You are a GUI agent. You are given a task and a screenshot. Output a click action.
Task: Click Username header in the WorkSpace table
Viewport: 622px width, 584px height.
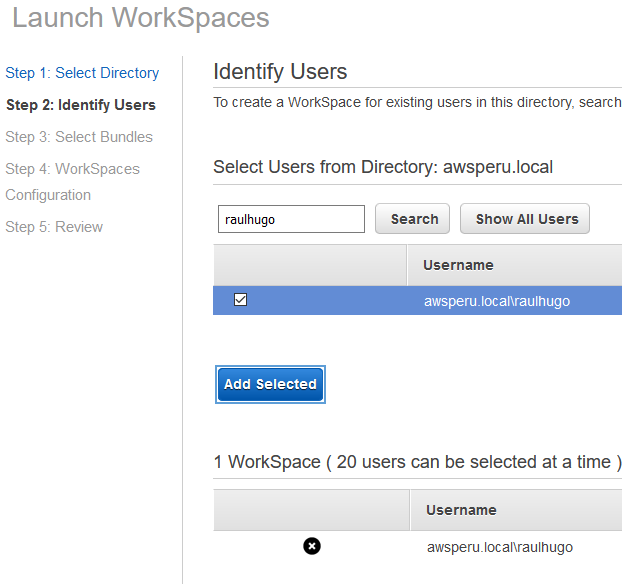click(461, 510)
